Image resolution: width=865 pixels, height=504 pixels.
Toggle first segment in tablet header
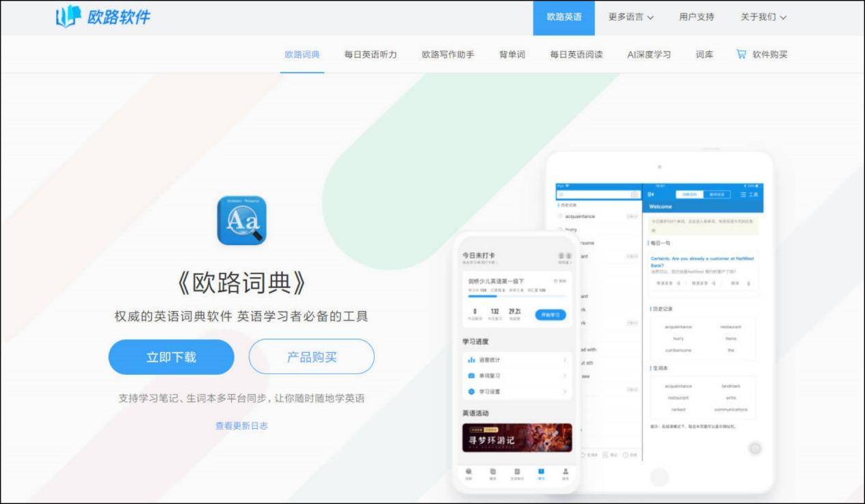coord(690,195)
